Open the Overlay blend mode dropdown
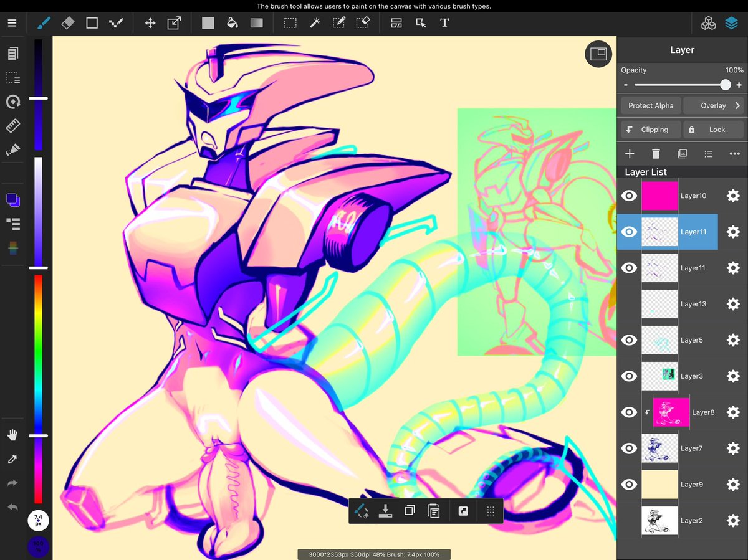748x560 pixels. click(x=714, y=105)
